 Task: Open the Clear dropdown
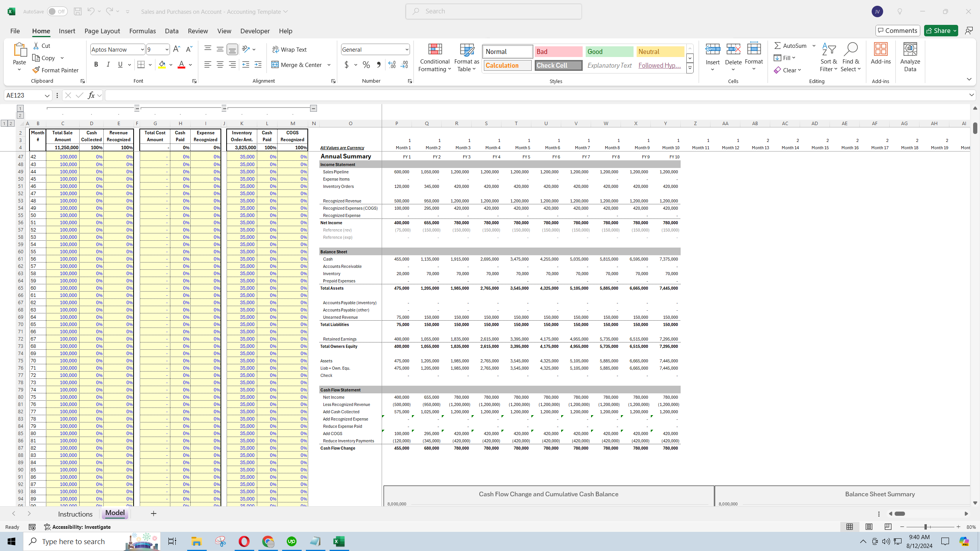(787, 70)
